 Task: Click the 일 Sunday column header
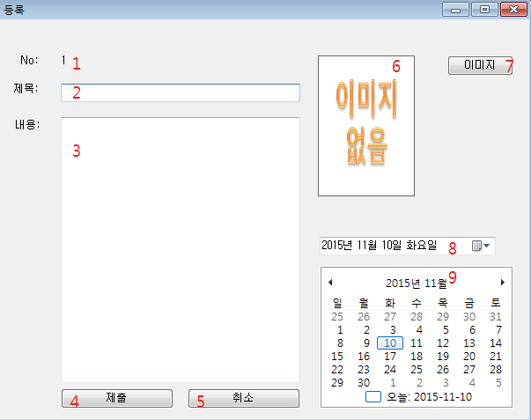(337, 303)
